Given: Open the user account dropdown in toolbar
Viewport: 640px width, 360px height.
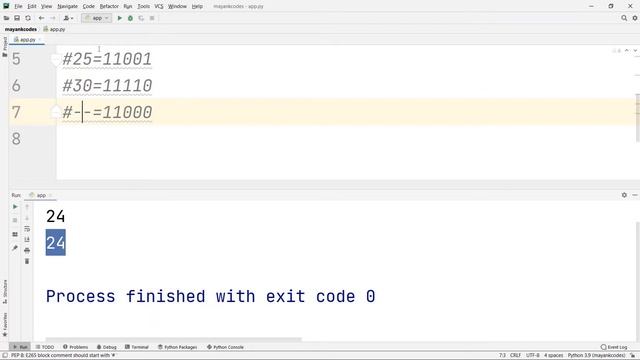Looking at the screenshot, I should pos(68,18).
